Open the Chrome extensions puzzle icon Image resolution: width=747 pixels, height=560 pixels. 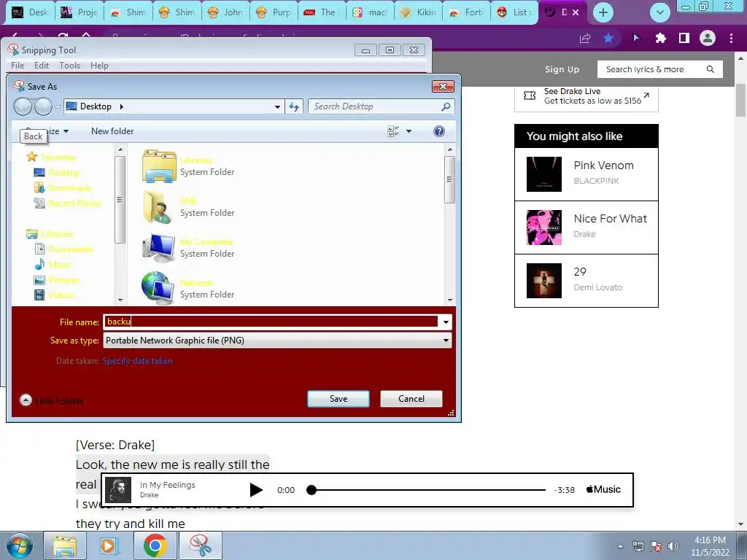(660, 38)
